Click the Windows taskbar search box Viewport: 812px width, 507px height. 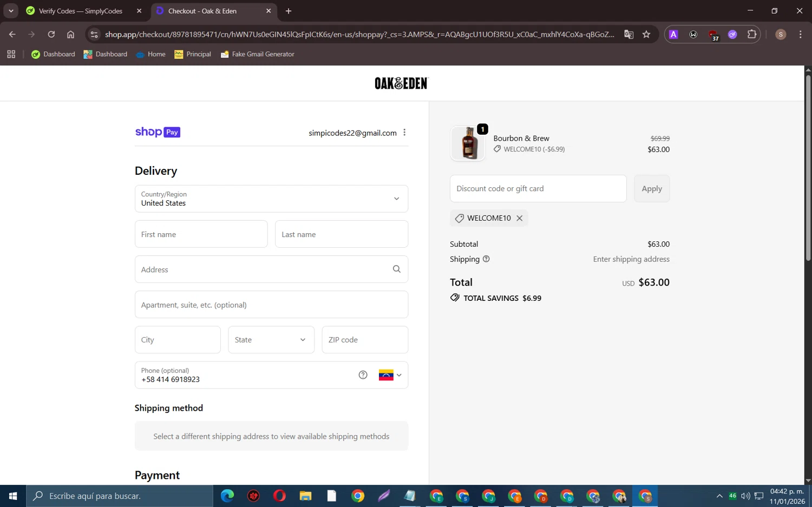tap(120, 496)
